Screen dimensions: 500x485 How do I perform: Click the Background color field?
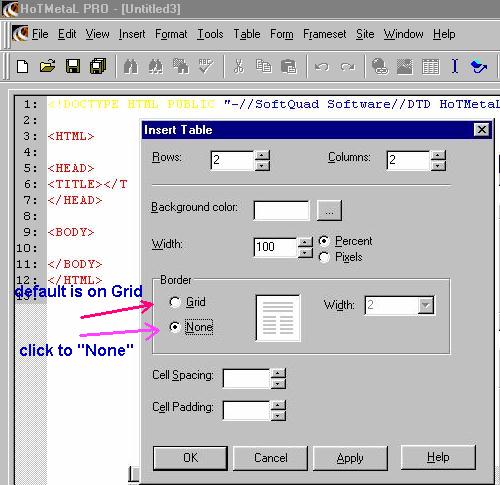click(281, 210)
